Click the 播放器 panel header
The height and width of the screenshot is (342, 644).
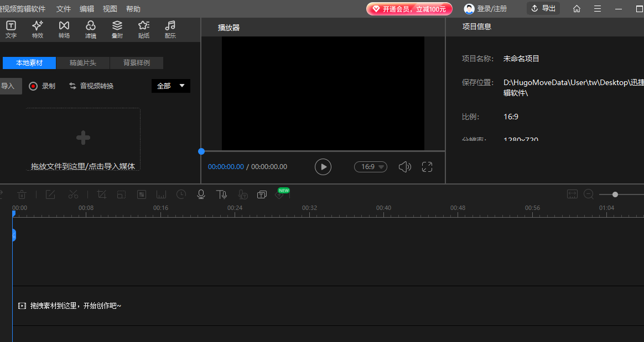click(228, 28)
